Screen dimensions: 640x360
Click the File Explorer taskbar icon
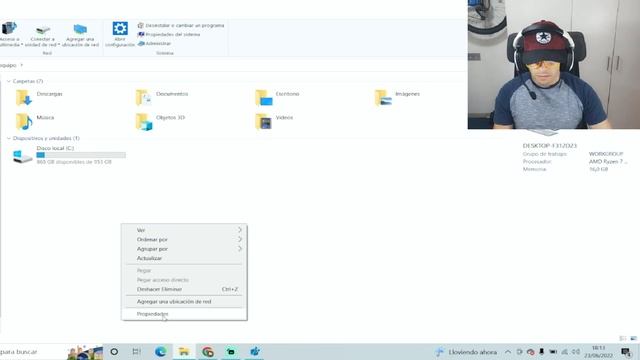tap(184, 352)
